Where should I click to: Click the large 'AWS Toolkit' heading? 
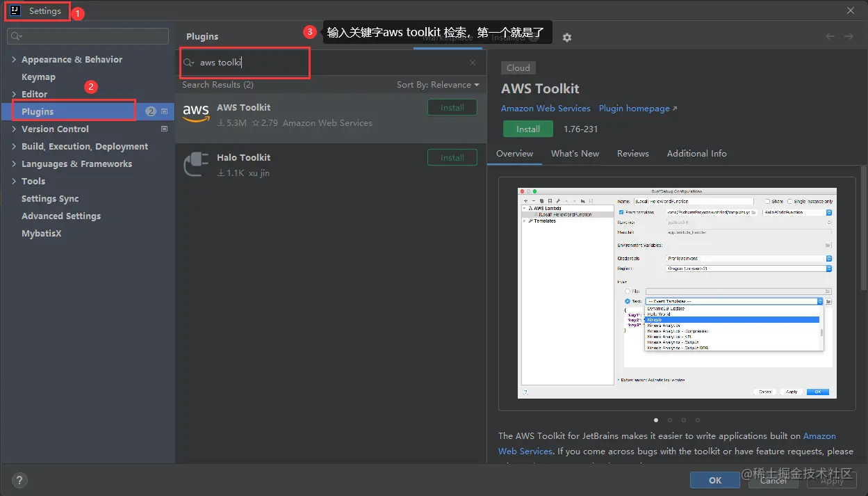point(540,89)
